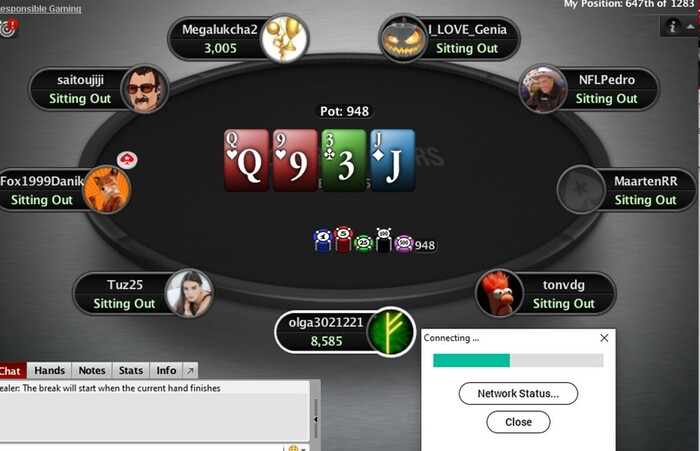The image size is (700, 451).
Task: Open the emoji picker in chat box
Action: point(293,448)
